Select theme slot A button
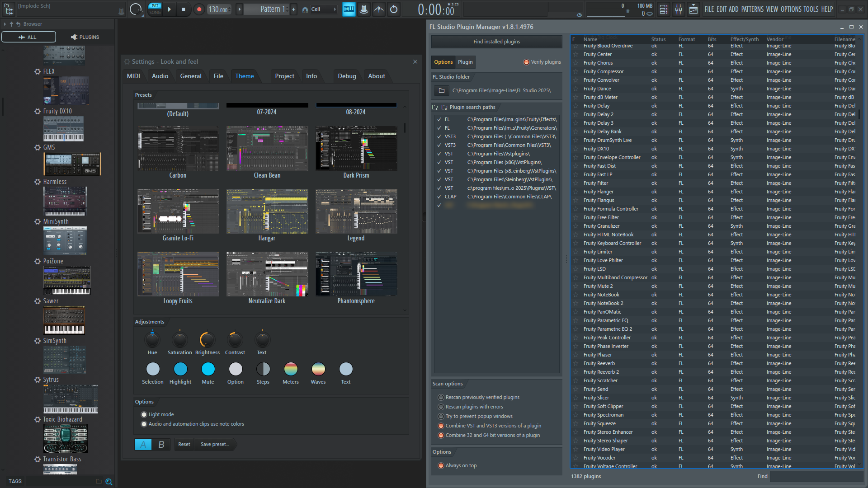The image size is (868, 488). (x=143, y=444)
